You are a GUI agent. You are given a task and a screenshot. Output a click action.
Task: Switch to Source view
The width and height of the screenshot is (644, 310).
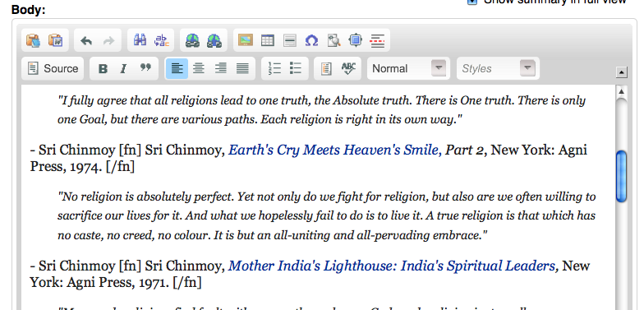click(53, 68)
